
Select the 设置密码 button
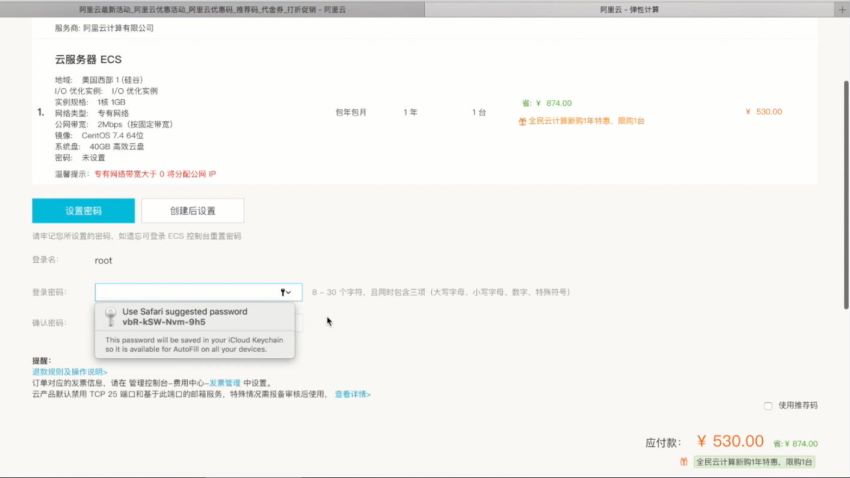pyautogui.click(x=83, y=211)
